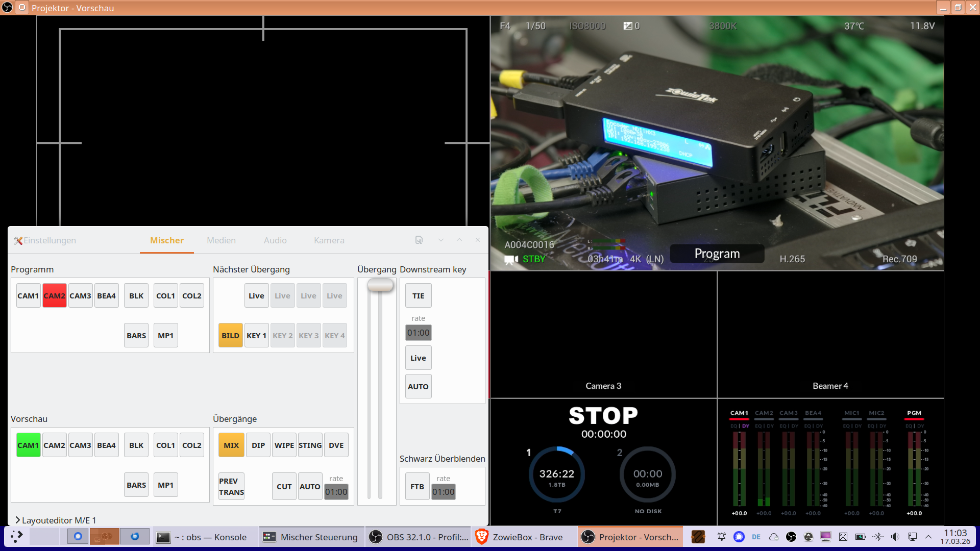Viewport: 980px width, 551px height.
Task: Click the Übergänge rate field 01:00
Action: point(336,492)
